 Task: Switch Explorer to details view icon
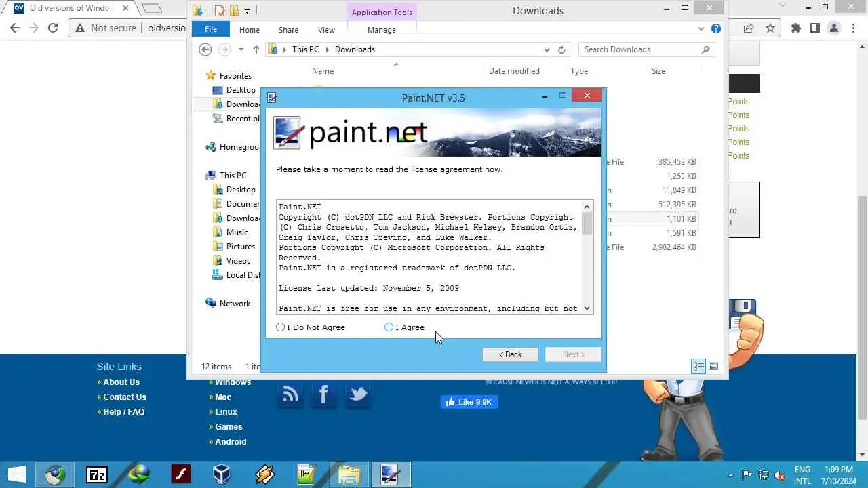pyautogui.click(x=698, y=367)
